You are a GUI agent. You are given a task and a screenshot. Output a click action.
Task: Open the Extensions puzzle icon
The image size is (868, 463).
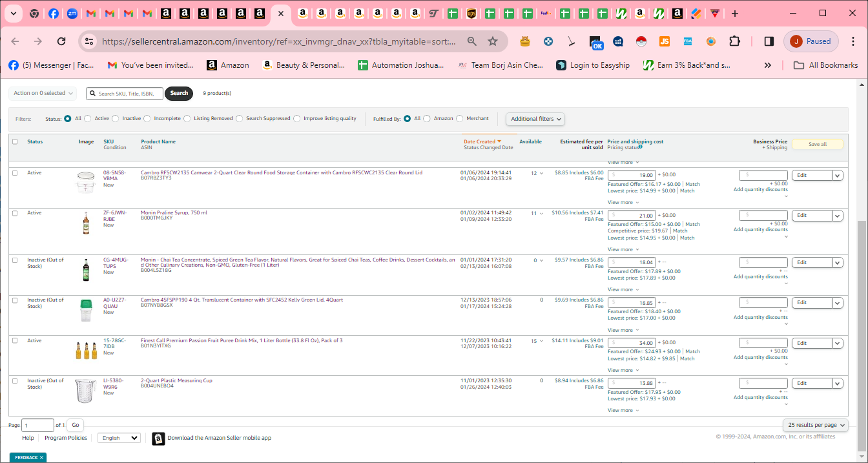click(734, 41)
